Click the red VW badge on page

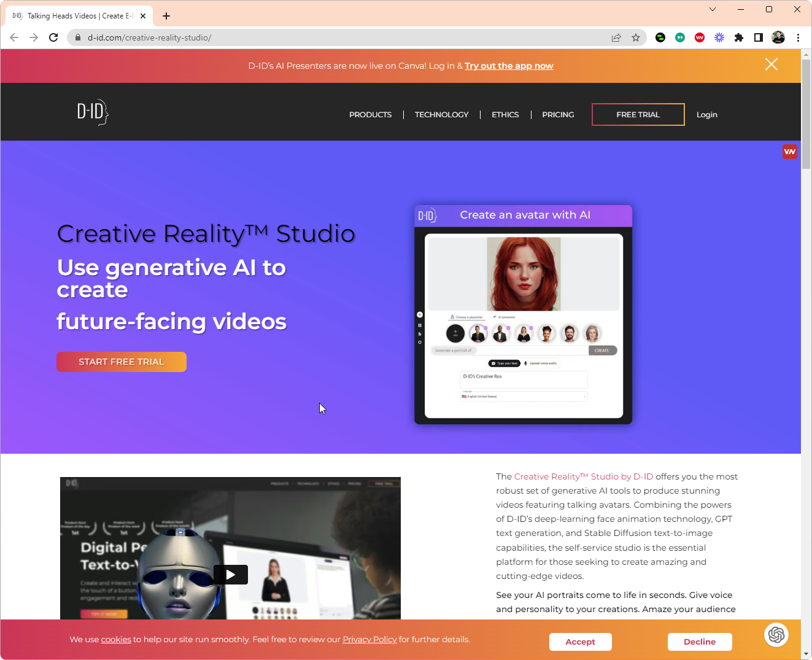tap(790, 152)
